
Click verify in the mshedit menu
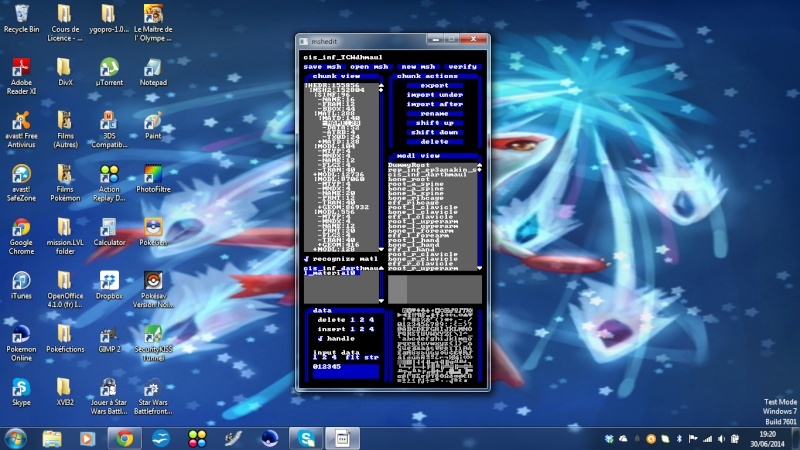pyautogui.click(x=462, y=66)
